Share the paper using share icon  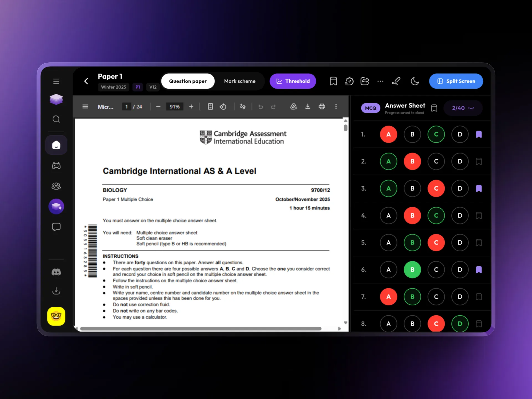[365, 81]
